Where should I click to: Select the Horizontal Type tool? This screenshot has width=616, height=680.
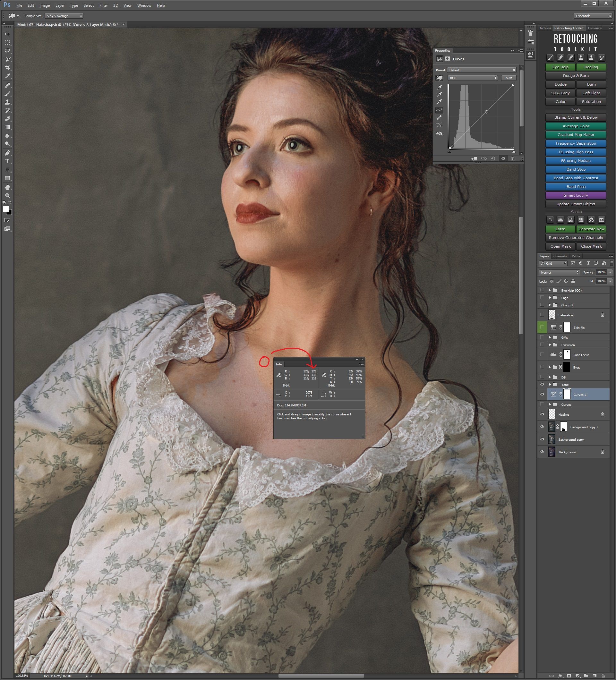(x=7, y=162)
